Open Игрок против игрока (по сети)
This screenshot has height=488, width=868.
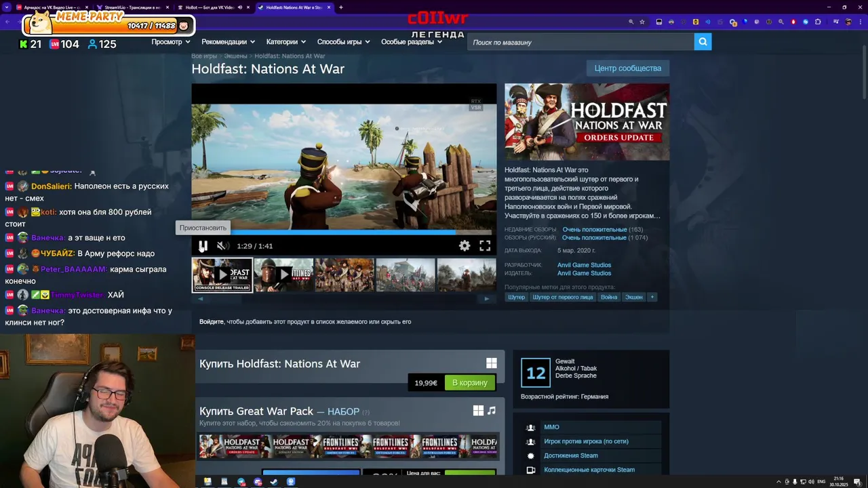tap(586, 441)
